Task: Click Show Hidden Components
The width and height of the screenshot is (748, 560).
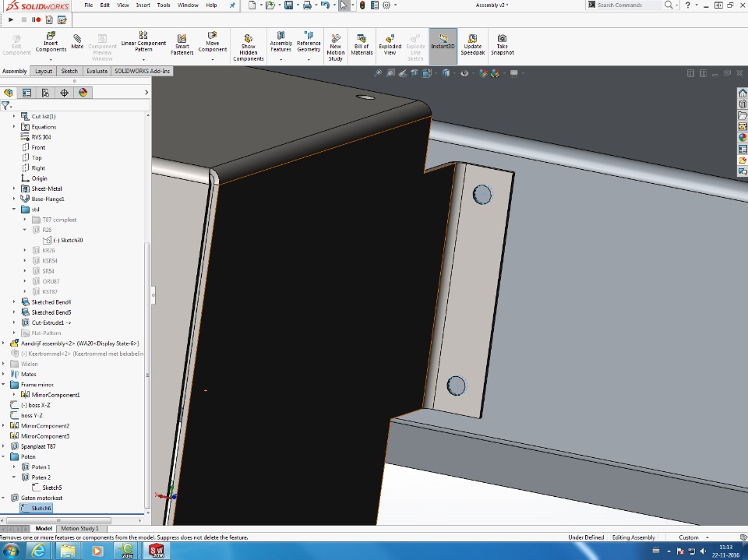Action: pos(248,48)
